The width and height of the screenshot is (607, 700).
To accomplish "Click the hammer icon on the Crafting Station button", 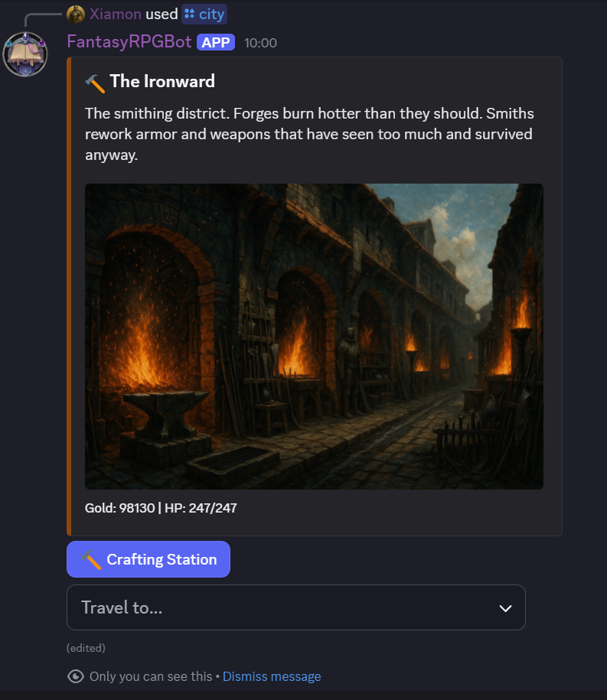I will click(92, 560).
